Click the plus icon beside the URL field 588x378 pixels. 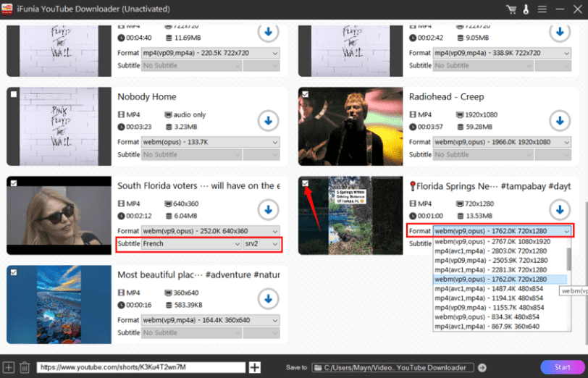[255, 367]
